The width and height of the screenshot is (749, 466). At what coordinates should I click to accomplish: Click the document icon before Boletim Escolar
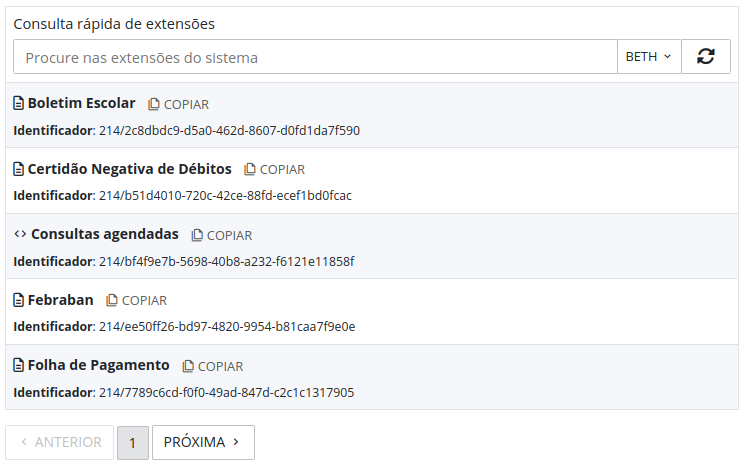(x=19, y=103)
